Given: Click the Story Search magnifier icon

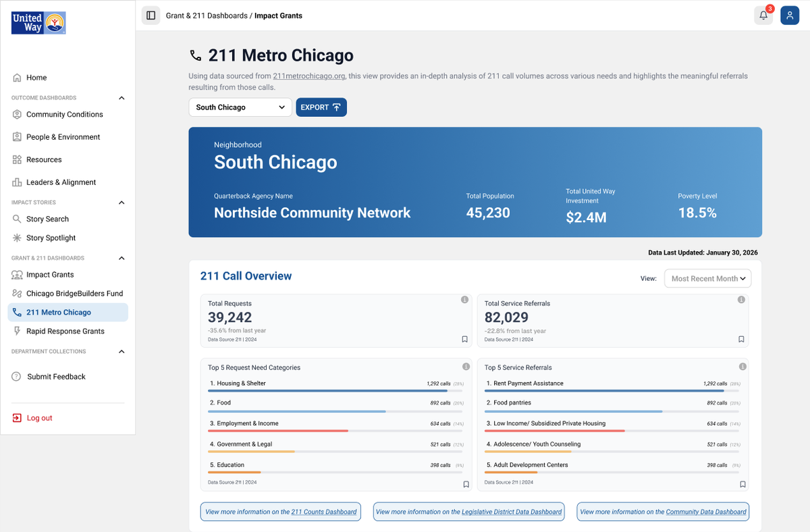Looking at the screenshot, I should pyautogui.click(x=17, y=219).
